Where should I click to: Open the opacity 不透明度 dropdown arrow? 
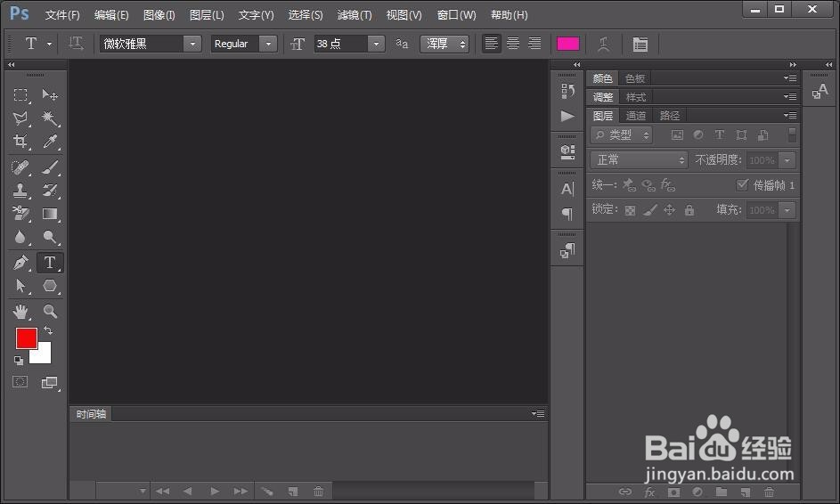tap(787, 160)
